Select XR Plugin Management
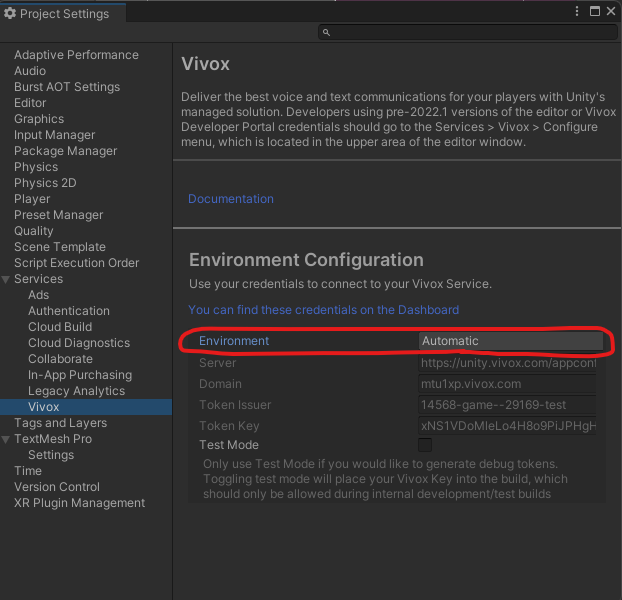Image resolution: width=622 pixels, height=600 pixels. click(80, 503)
